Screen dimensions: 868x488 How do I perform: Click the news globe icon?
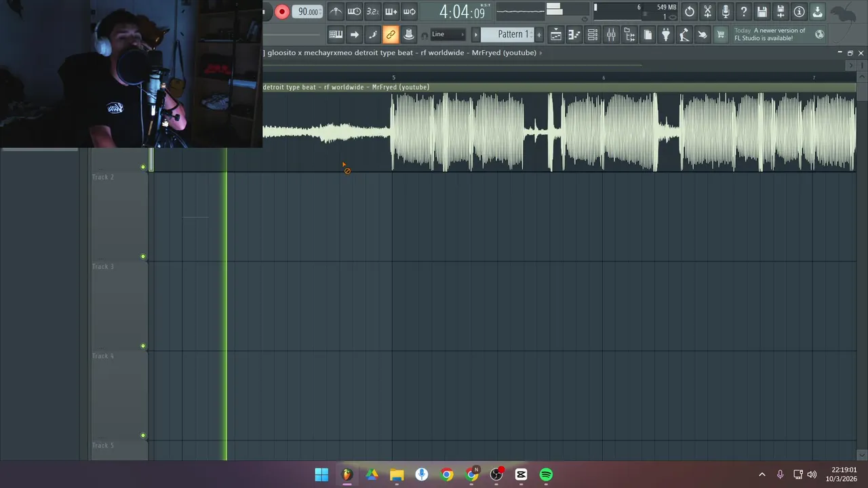click(820, 35)
